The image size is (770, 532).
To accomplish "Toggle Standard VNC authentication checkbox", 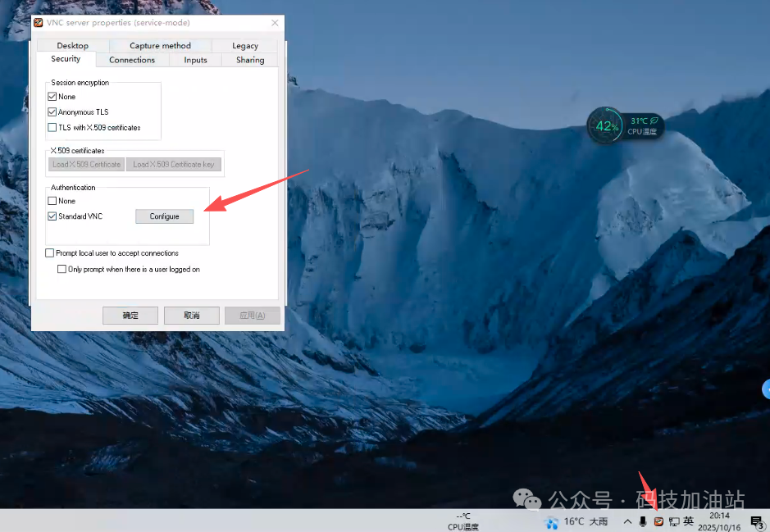I will [52, 216].
